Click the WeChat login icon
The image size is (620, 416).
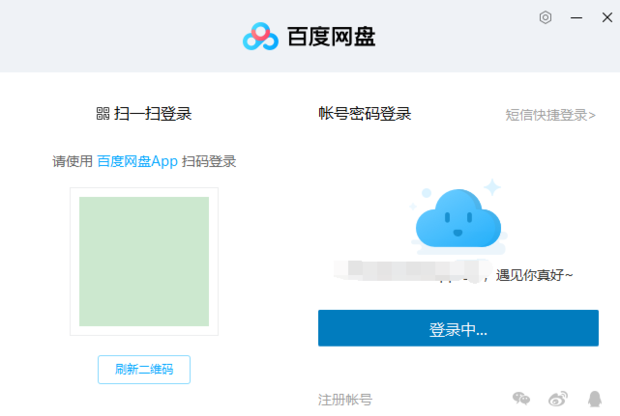521,399
